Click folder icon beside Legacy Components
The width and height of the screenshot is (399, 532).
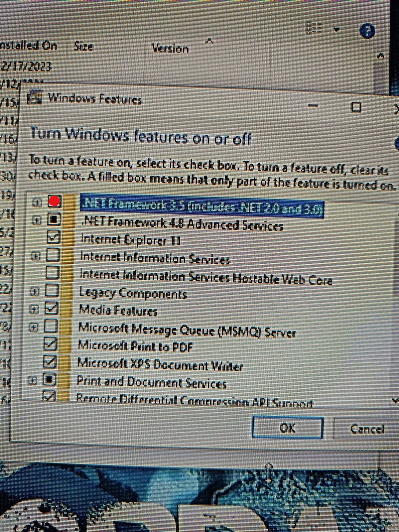(66, 291)
